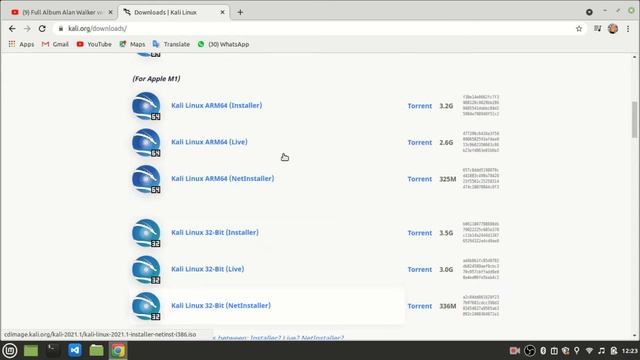Open the (30) WhatsApp bookmark
Screen dimensions: 640x360
pyautogui.click(x=223, y=44)
